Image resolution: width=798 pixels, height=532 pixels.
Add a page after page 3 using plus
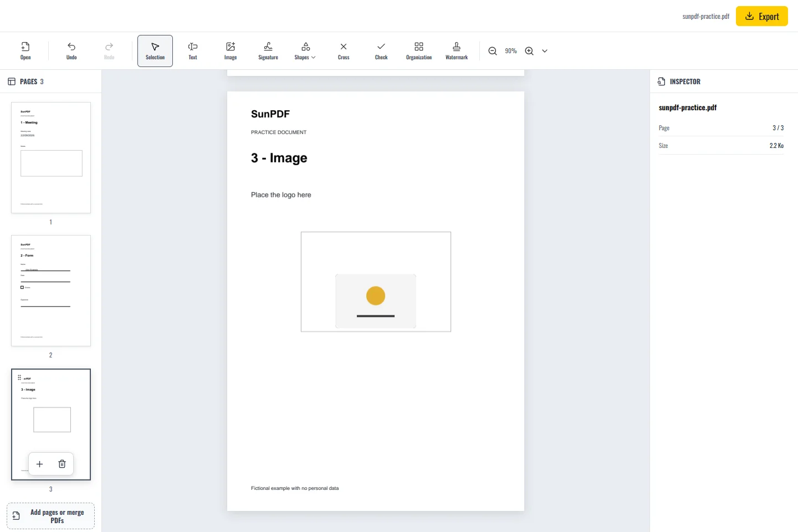pos(39,464)
